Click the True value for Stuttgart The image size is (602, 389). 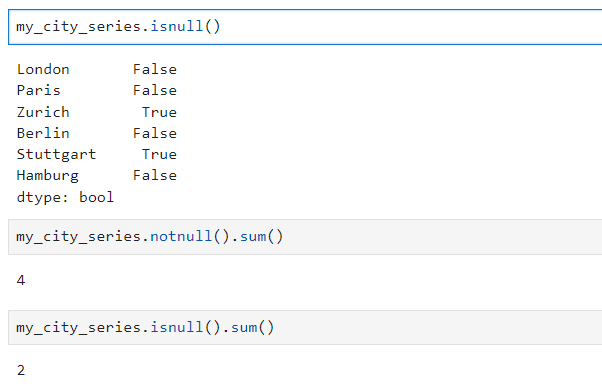click(159, 154)
